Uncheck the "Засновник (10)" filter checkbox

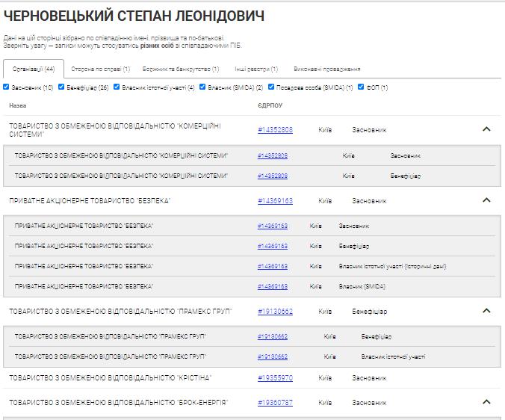6,87
